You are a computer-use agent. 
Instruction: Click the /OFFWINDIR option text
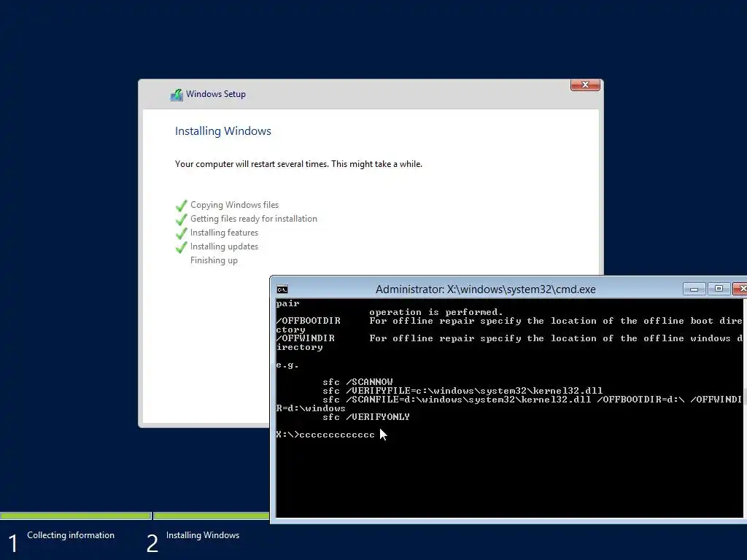pyautogui.click(x=306, y=338)
